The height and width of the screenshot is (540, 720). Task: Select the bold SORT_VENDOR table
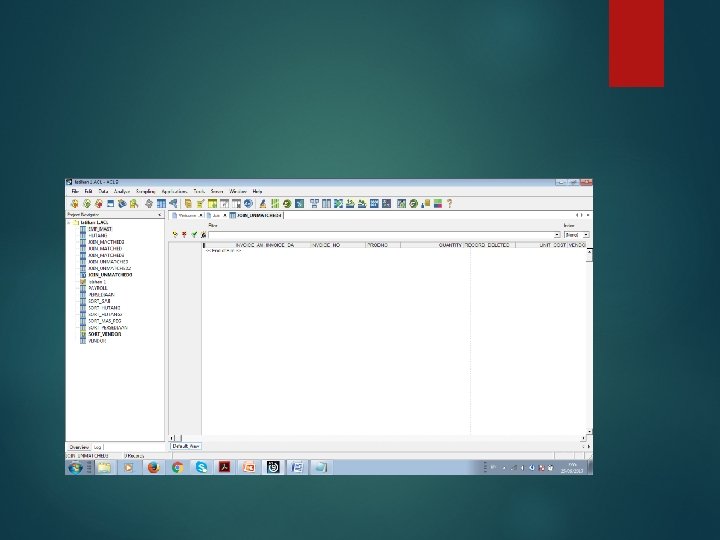pos(105,334)
